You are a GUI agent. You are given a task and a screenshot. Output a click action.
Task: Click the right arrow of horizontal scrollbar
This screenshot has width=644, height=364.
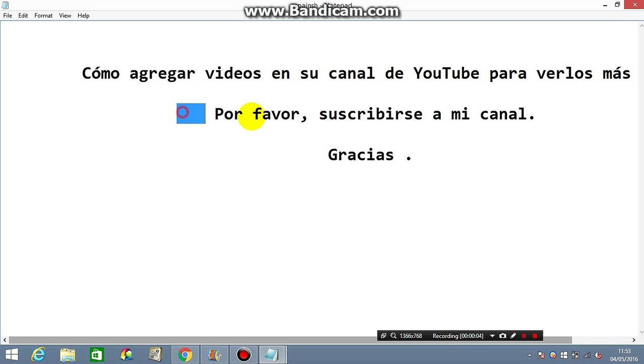[x=633, y=340]
